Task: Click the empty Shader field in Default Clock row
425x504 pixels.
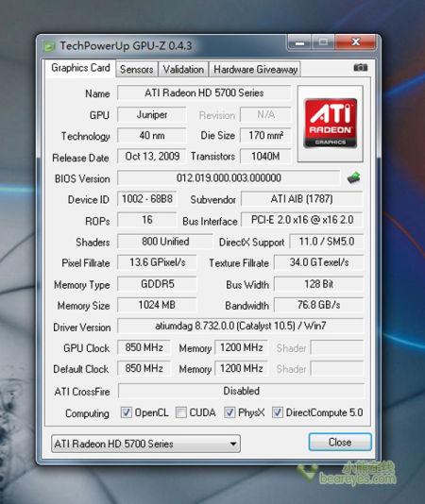Action: (x=337, y=368)
